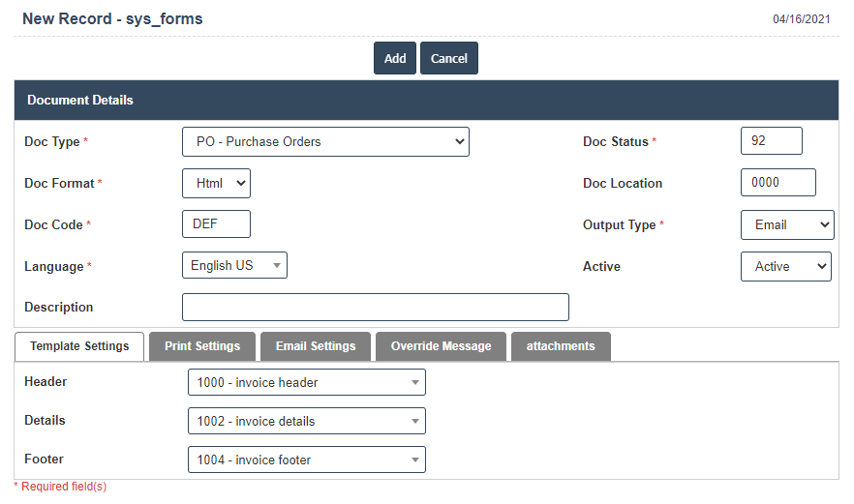854x504 pixels.
Task: Open the Override Message tab
Action: point(441,346)
